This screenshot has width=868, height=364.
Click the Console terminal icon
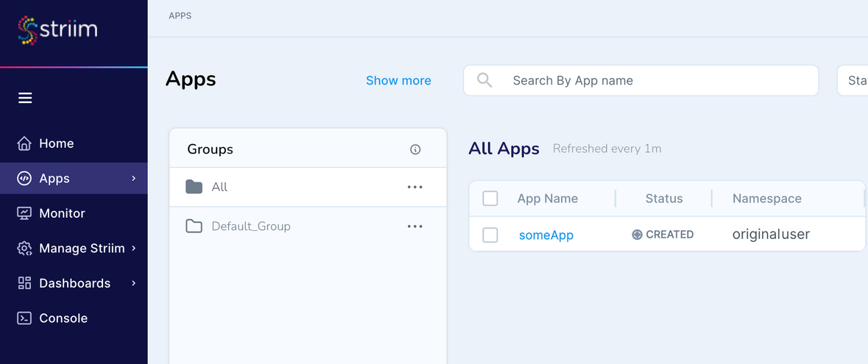(x=24, y=318)
